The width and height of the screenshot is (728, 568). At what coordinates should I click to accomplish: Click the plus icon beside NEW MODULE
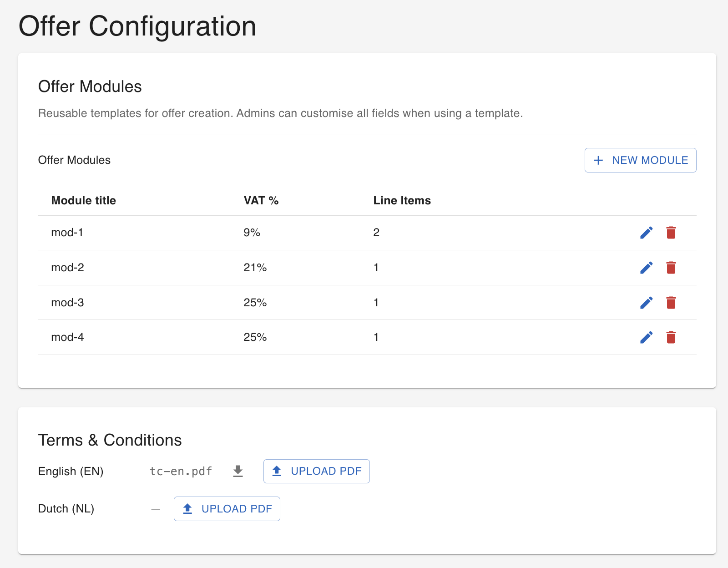coord(598,160)
